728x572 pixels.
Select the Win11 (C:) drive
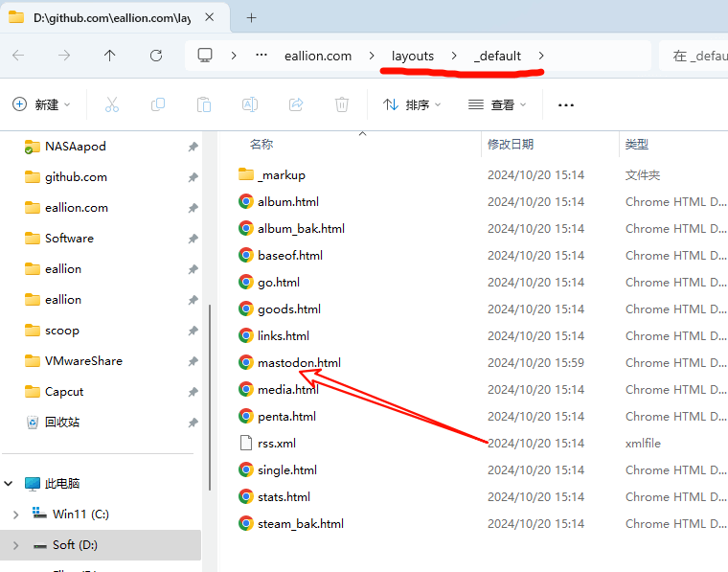click(x=80, y=514)
